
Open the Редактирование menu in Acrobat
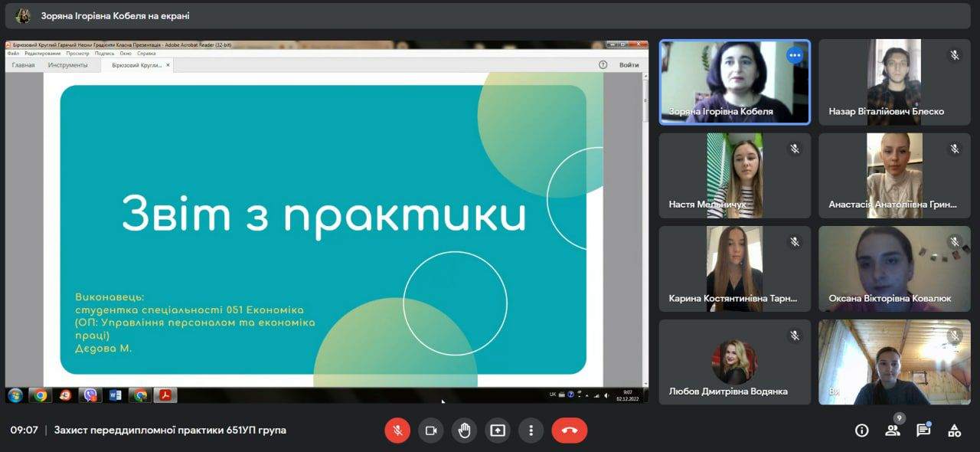coord(43,54)
